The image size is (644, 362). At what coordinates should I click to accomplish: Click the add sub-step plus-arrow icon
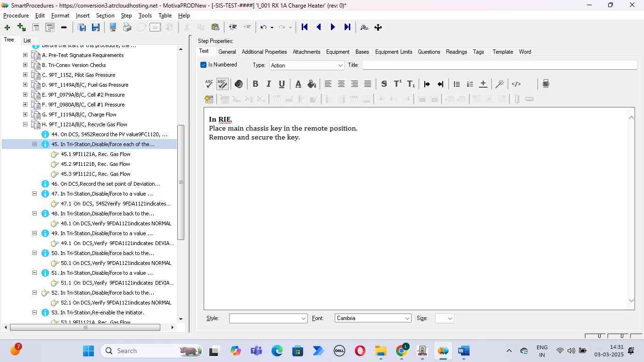(x=21, y=27)
